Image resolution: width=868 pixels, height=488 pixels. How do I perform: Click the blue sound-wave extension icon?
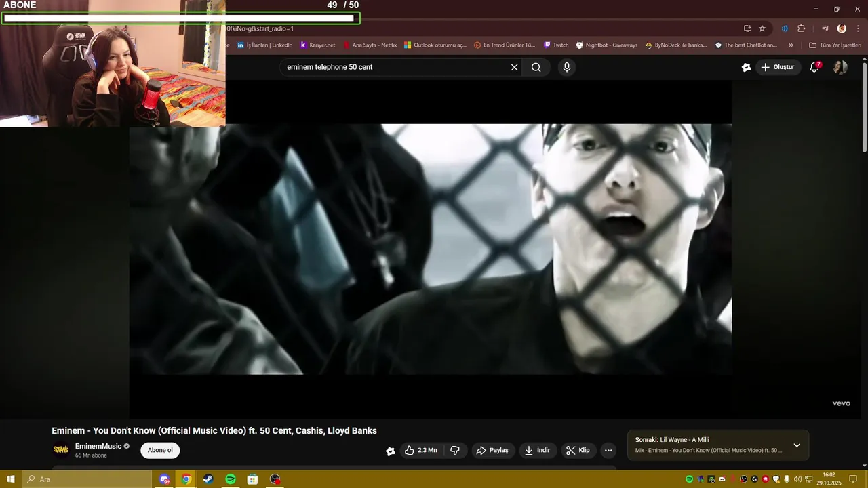(785, 28)
